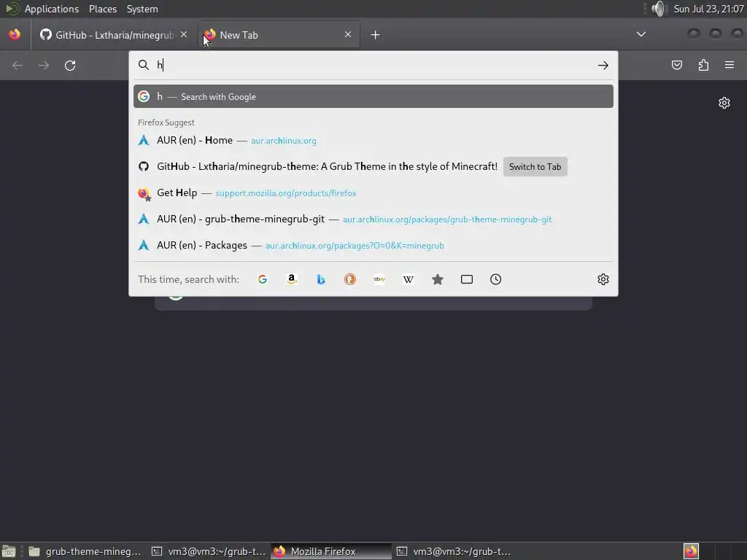
Task: Click the Firefox View icon left of tabs
Action: [15, 35]
